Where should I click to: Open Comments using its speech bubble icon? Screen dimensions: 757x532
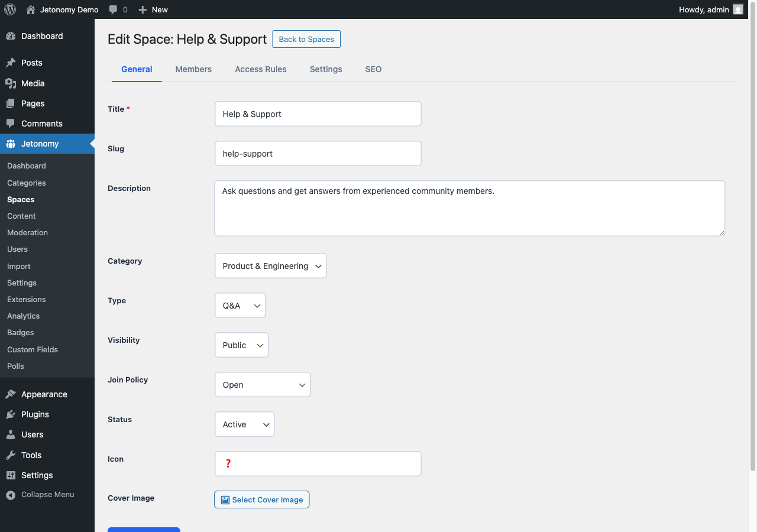point(12,123)
